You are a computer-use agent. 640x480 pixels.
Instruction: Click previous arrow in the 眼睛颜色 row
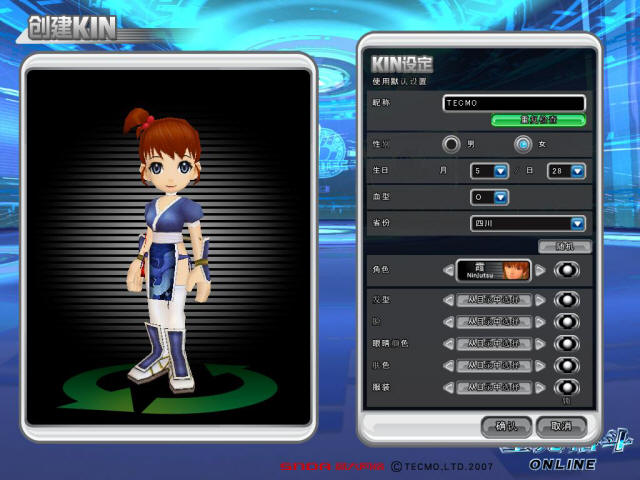(x=448, y=344)
